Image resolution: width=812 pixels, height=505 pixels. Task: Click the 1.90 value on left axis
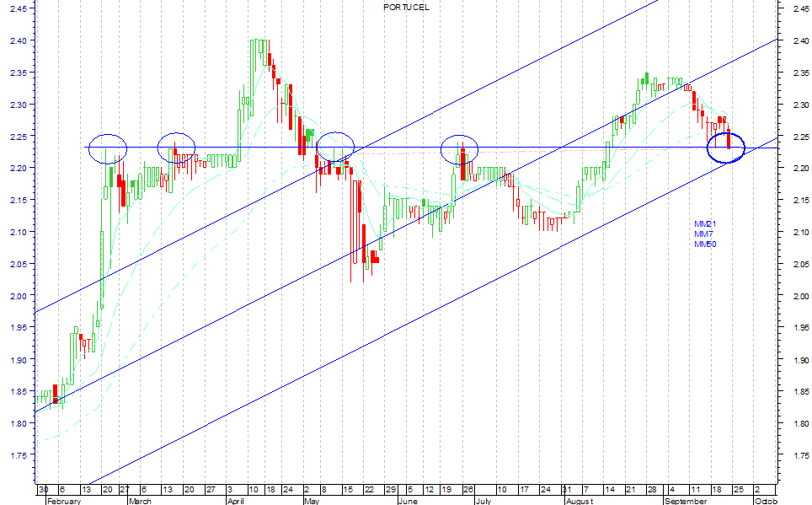(19, 360)
